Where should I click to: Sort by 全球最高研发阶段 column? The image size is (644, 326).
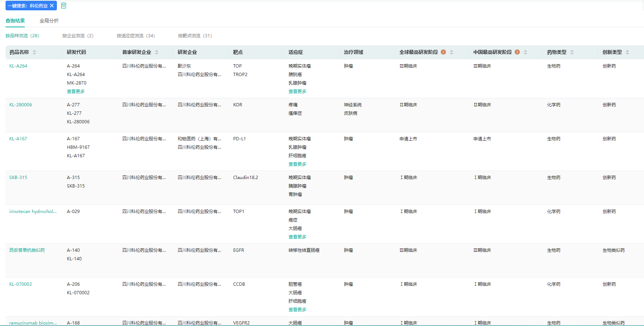pyautogui.click(x=452, y=52)
